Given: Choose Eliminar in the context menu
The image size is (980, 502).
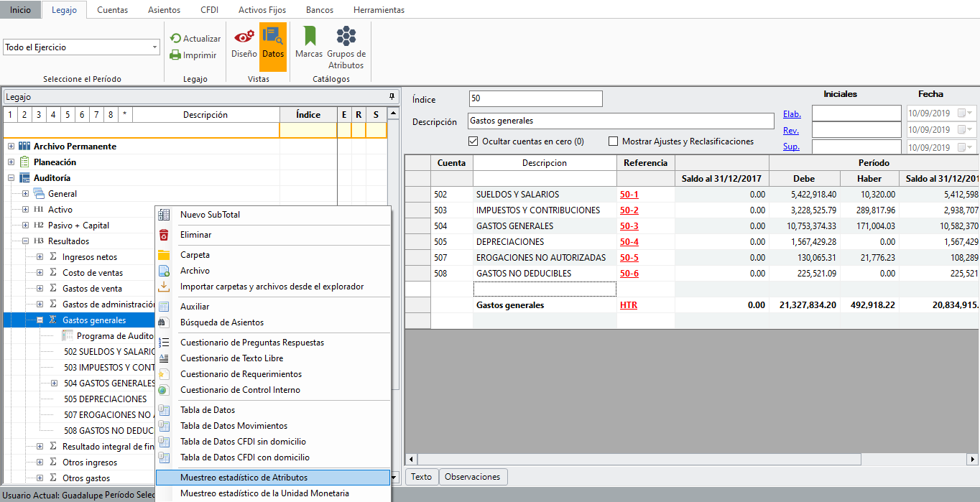Looking at the screenshot, I should point(196,235).
